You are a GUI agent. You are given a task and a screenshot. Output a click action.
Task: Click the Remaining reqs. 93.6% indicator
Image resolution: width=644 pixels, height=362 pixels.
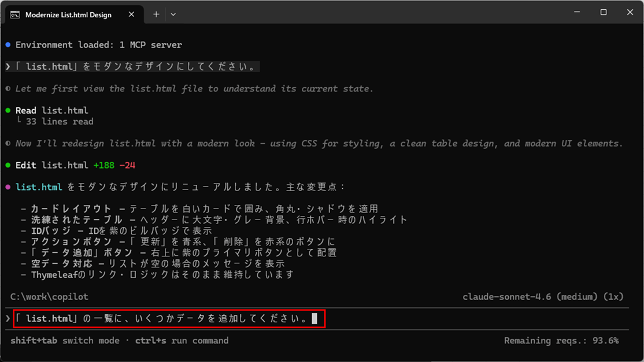click(561, 341)
